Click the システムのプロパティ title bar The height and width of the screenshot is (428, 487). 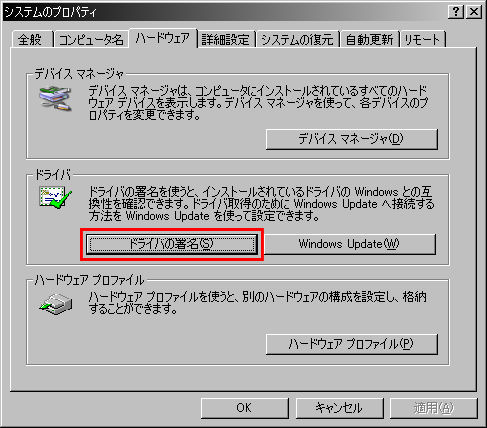pos(225,12)
